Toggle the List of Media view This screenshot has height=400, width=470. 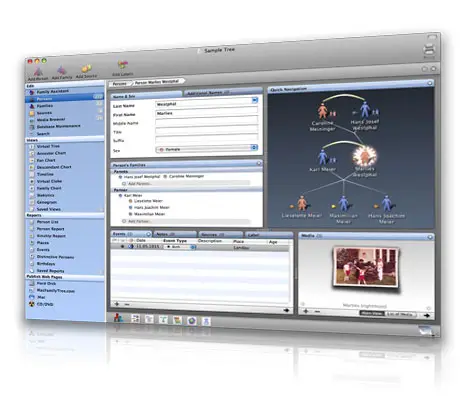point(401,314)
